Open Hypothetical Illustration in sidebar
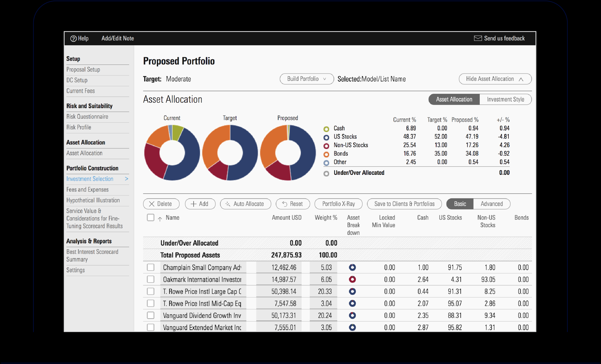Viewport: 601px width, 364px height. [93, 200]
